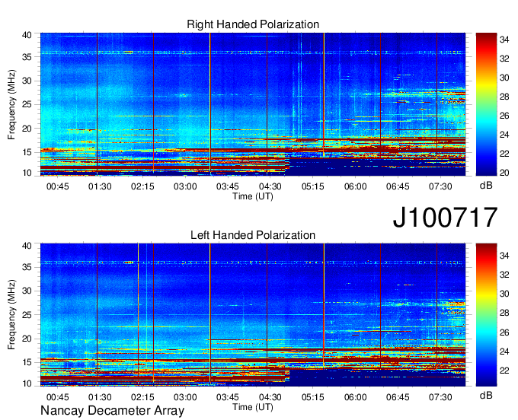Click the 20 dB label on Right Handed colorbar
The image size is (518, 420).
(x=504, y=173)
